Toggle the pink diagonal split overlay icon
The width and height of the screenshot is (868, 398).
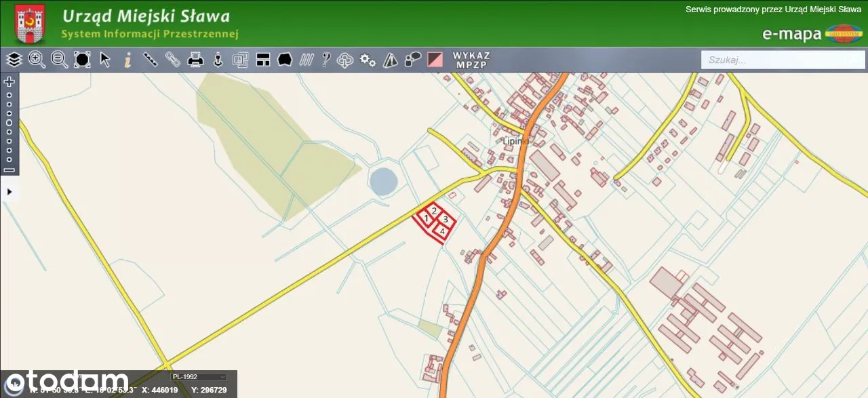click(x=435, y=60)
